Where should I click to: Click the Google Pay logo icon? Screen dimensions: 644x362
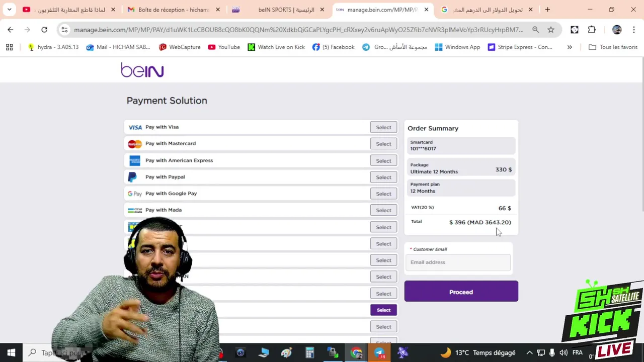tap(134, 194)
